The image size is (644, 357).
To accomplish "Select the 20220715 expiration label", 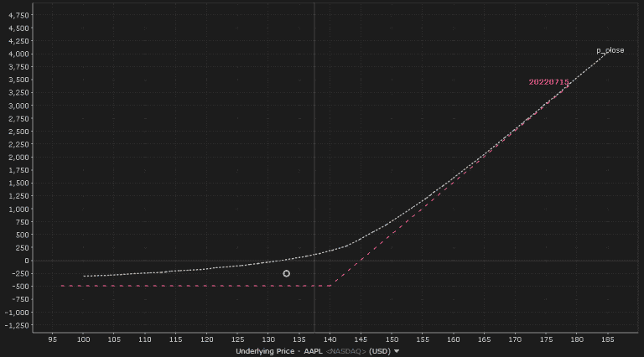I will [548, 82].
